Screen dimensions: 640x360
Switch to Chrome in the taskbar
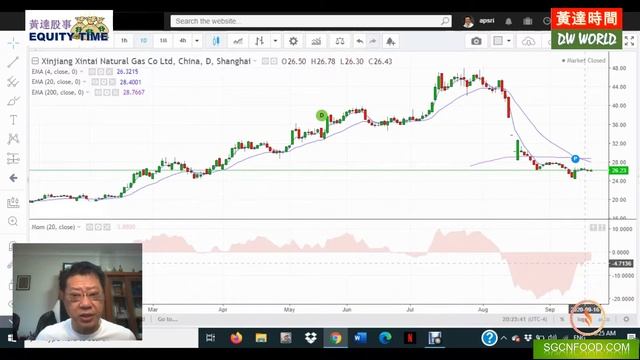(x=336, y=338)
